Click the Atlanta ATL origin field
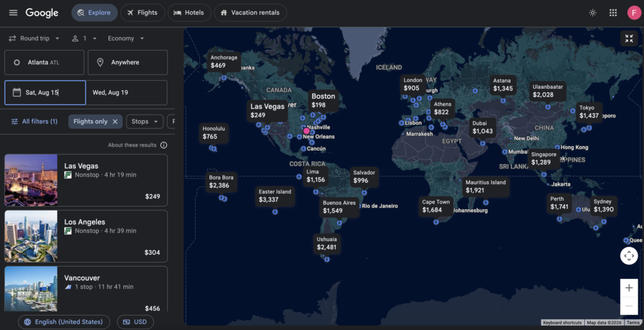The width and height of the screenshot is (644, 330). click(45, 62)
